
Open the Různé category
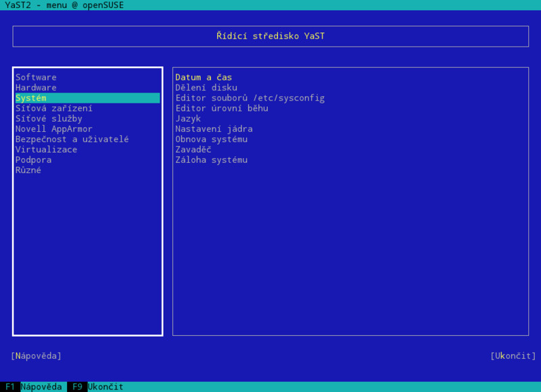point(28,170)
